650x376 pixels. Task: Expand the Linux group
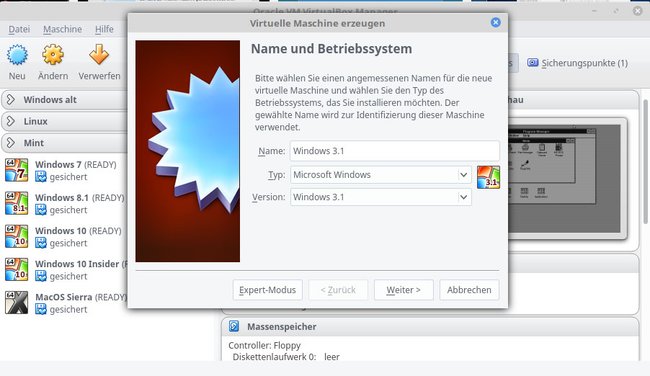click(11, 121)
